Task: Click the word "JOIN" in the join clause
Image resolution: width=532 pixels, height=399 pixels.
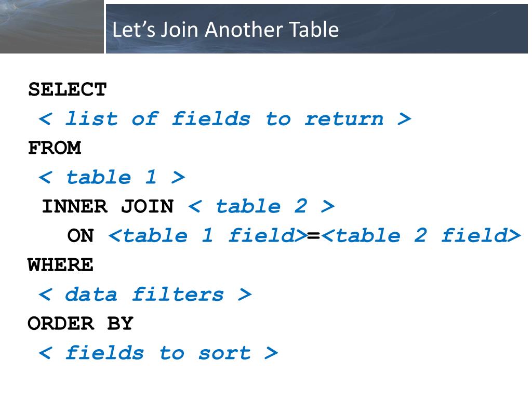Action: point(147,206)
